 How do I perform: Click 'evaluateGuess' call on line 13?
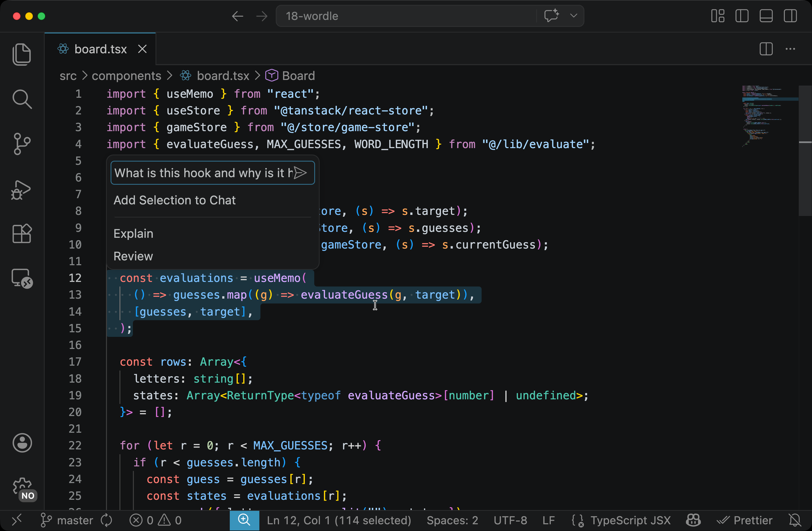344,295
